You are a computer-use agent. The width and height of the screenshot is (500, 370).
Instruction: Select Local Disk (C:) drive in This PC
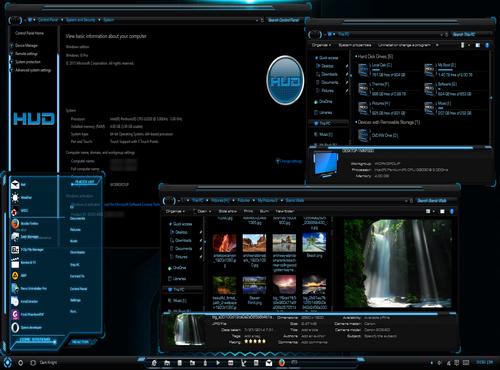pos(382,70)
